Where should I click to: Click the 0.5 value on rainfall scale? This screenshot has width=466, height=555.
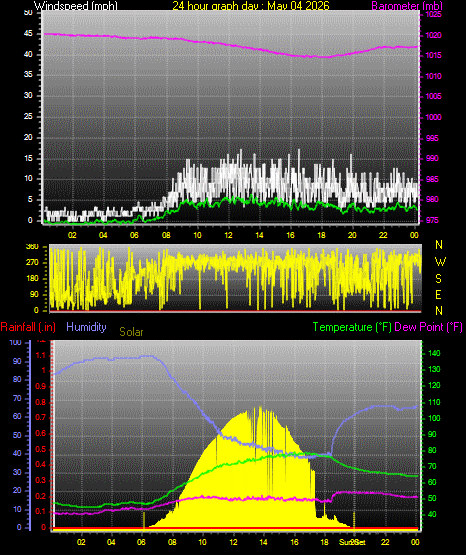pyautogui.click(x=41, y=449)
